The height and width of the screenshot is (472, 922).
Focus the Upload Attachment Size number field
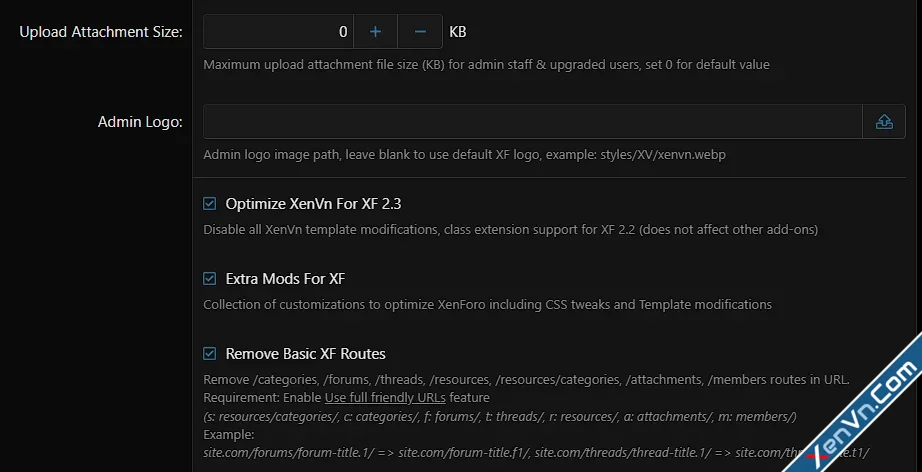click(x=278, y=32)
